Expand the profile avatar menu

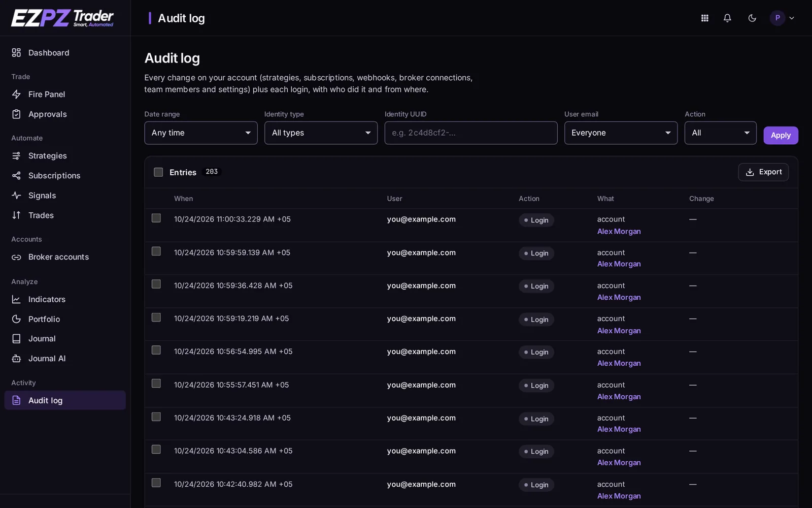[x=782, y=18]
